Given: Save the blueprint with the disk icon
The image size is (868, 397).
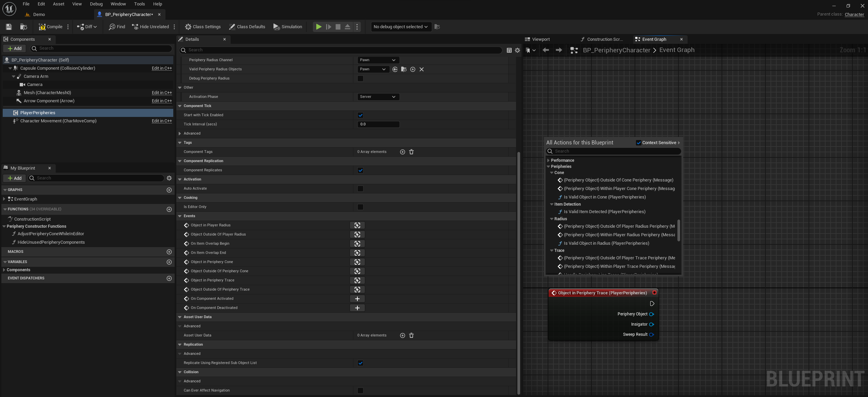Looking at the screenshot, I should click(9, 27).
